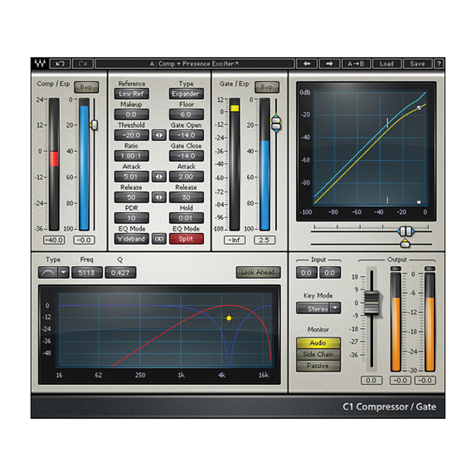This screenshot has height=476, width=476.
Task: Toggle Byp for the Gate/Exp section
Action: pyautogui.click(x=267, y=88)
